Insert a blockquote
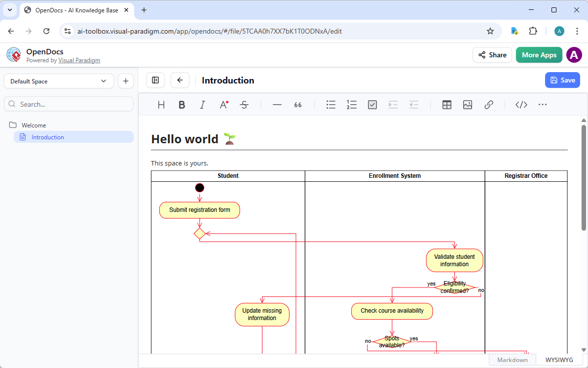Viewport: 588px width, 368px height. pos(297,104)
